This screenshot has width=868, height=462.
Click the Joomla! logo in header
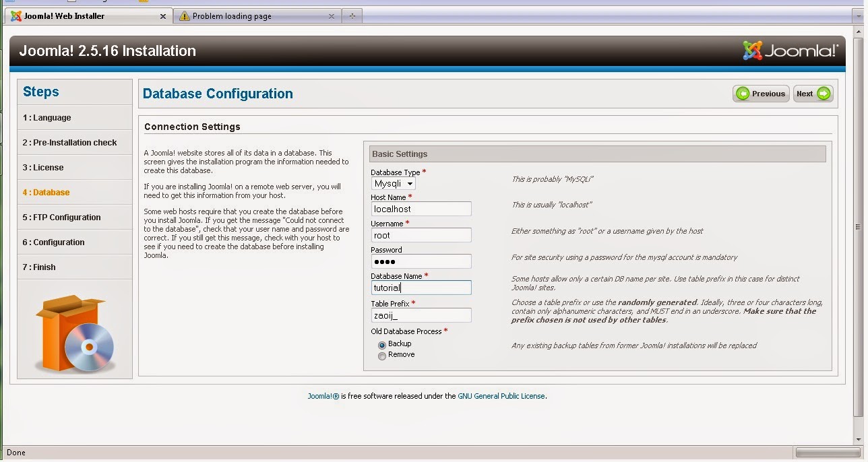(790, 51)
